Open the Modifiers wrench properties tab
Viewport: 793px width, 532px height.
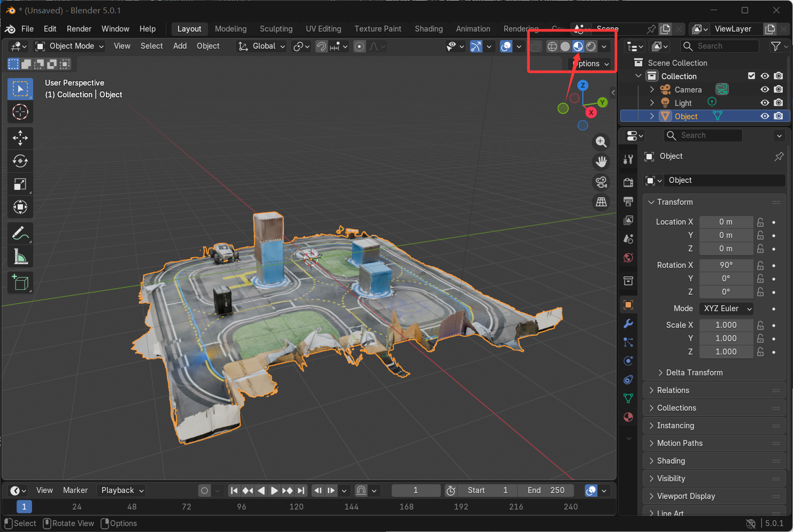(x=628, y=323)
